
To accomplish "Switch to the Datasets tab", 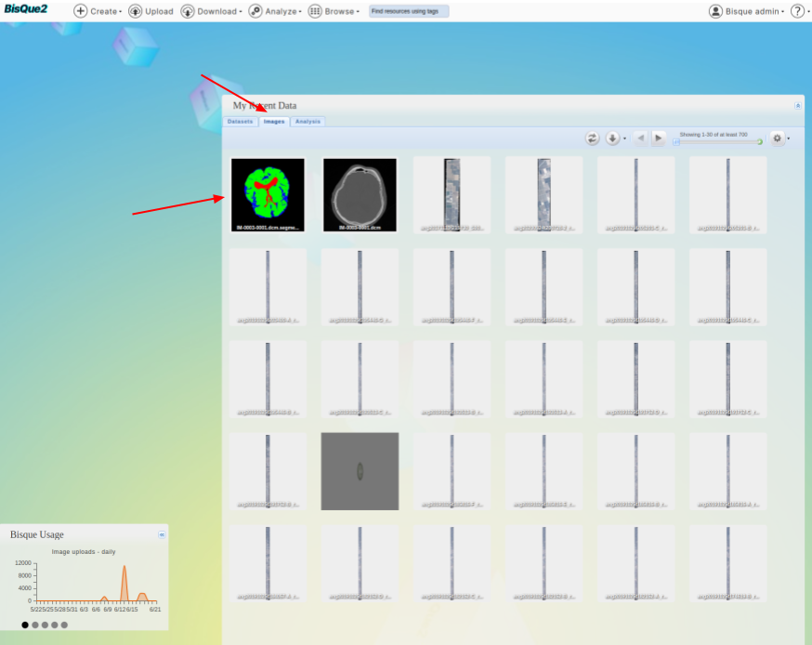I will (x=240, y=122).
